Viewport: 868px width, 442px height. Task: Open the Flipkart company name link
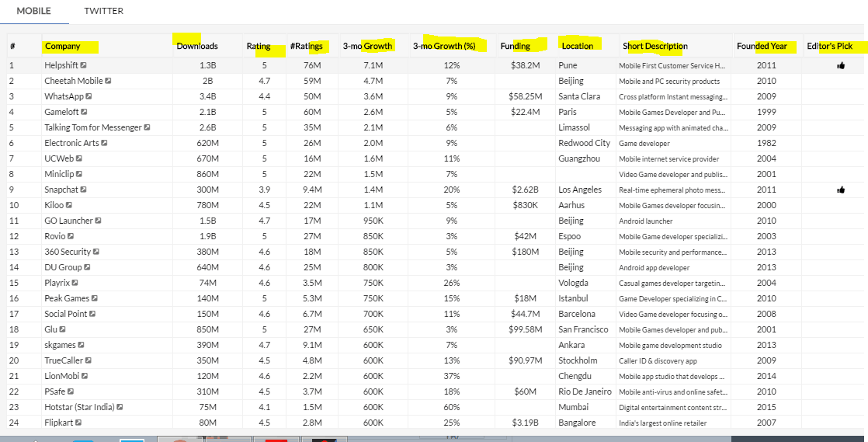tap(59, 422)
